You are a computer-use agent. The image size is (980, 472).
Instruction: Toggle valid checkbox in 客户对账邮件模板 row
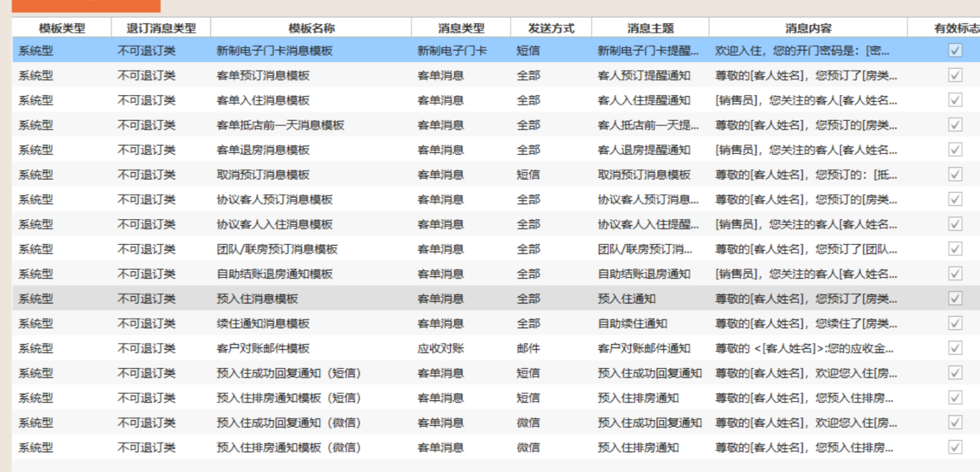click(x=955, y=348)
